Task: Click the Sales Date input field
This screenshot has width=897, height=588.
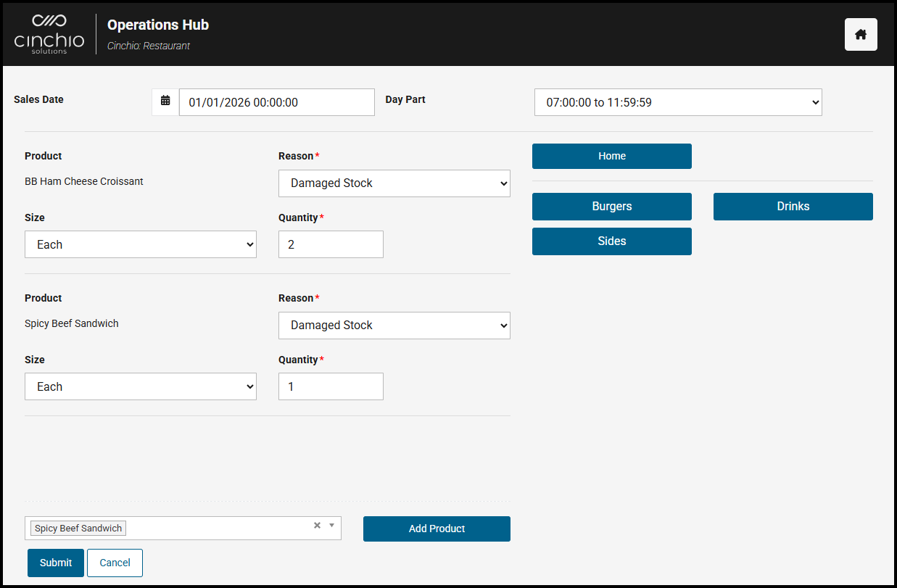Action: click(x=276, y=102)
